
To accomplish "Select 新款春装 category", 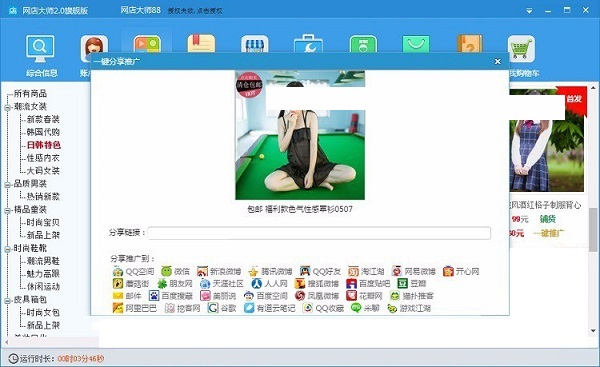I will tap(43, 119).
